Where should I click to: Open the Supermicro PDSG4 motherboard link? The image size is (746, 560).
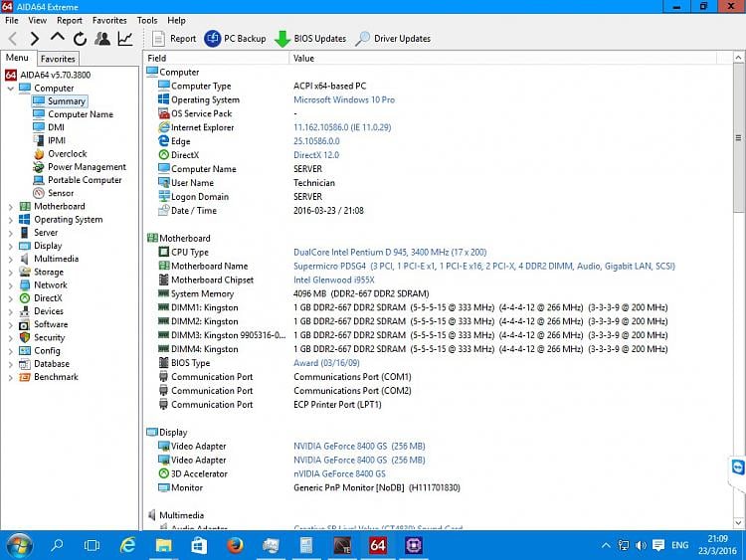(483, 266)
